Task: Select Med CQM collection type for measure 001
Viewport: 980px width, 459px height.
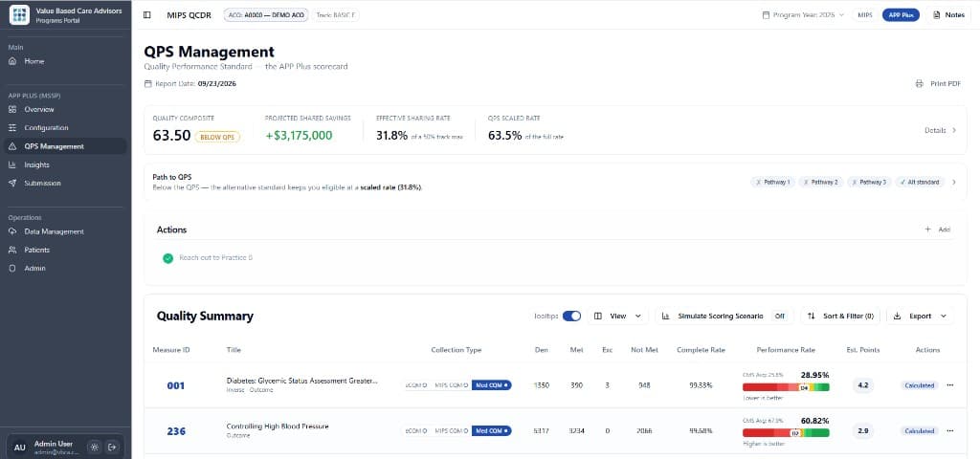Action: pos(491,385)
